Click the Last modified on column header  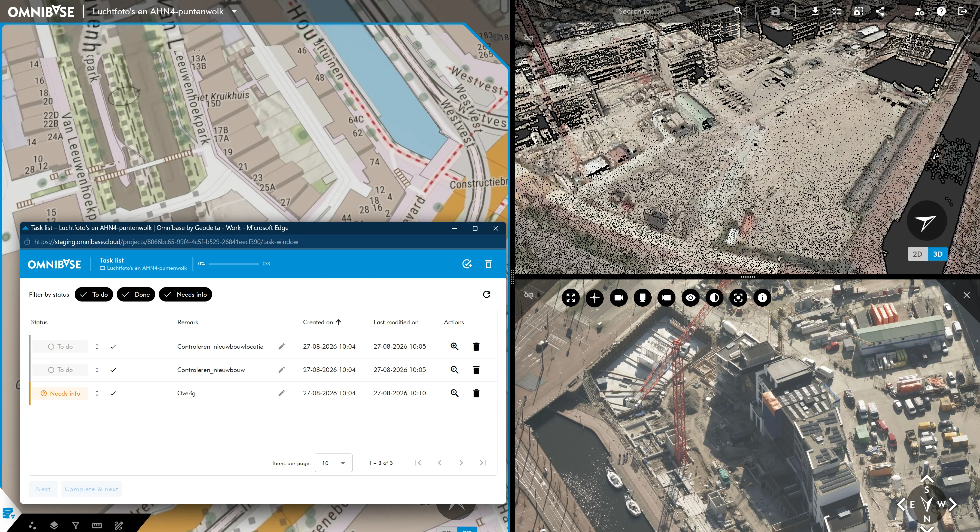(396, 322)
